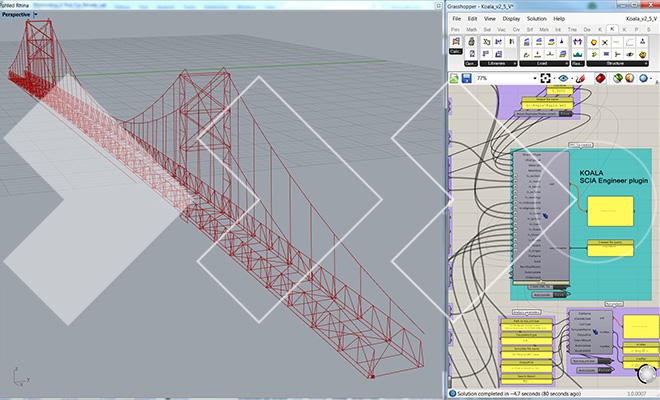Switch to the Msh component tab
Image resolution: width=660 pixels, height=400 pixels.
pos(544,29)
